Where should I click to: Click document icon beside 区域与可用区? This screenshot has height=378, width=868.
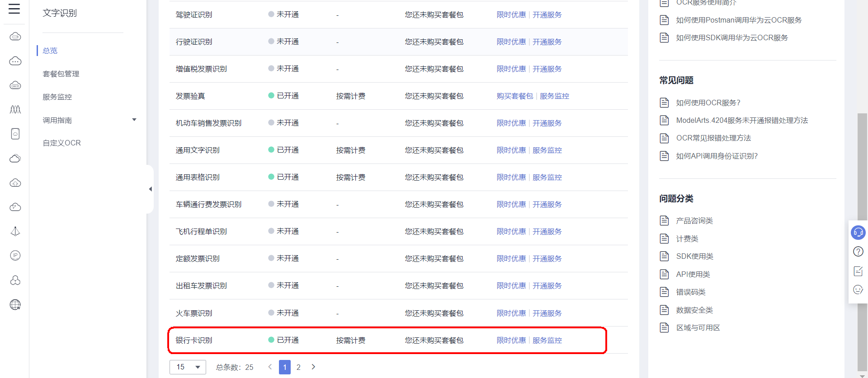(x=664, y=327)
